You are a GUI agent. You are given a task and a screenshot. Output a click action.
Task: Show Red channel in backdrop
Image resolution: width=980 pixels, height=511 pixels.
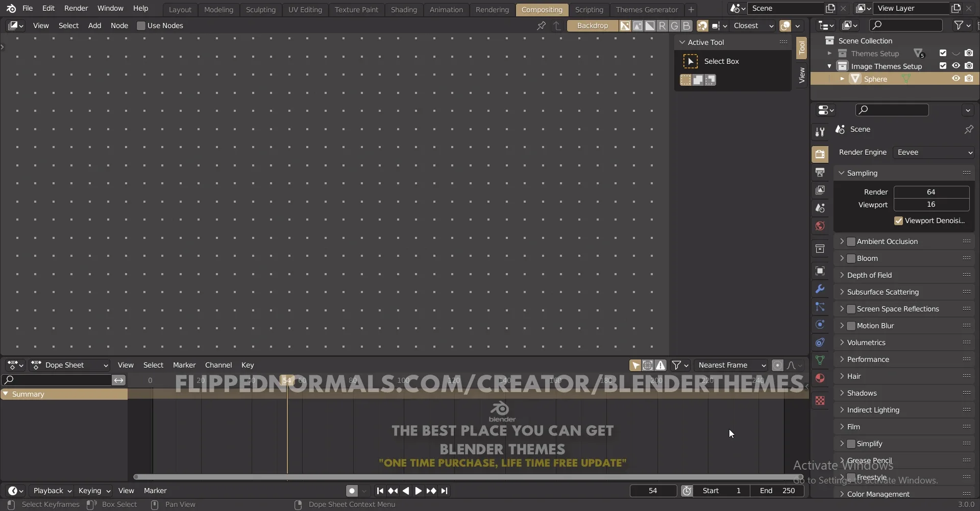[x=662, y=26]
